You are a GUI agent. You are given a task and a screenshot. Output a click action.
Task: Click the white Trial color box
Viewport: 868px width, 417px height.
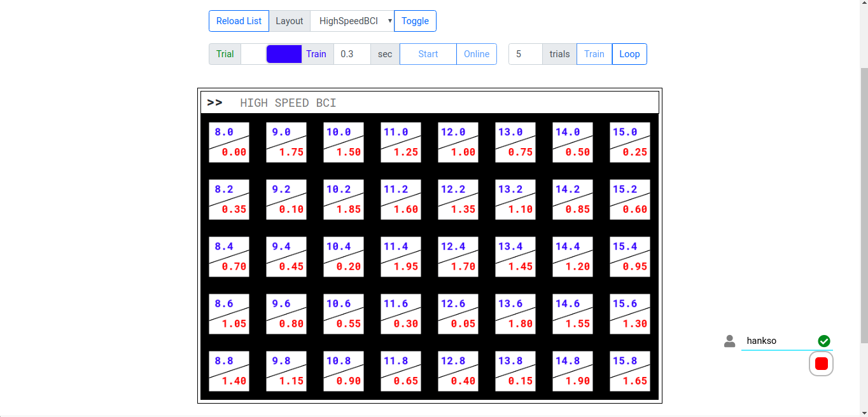click(x=253, y=54)
